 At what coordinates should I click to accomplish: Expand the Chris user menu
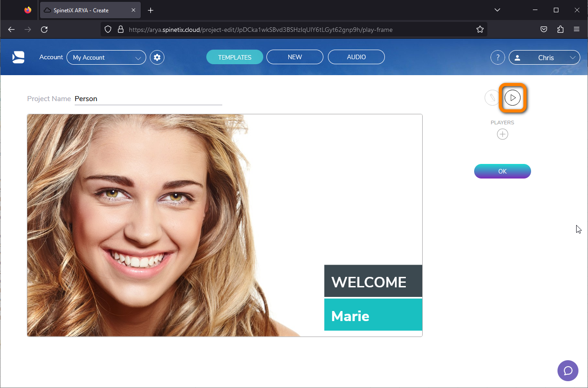544,57
